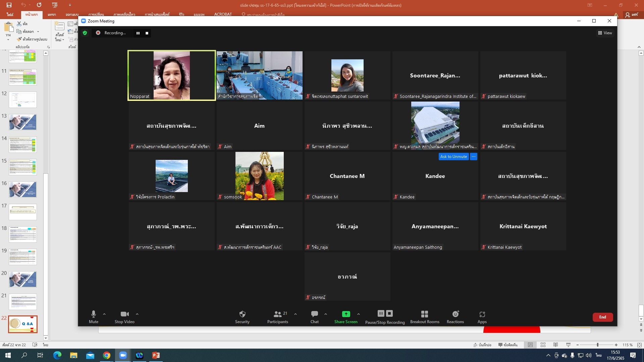Open the ACROBAT ribbon tab
This screenshot has height=362, width=644.
pos(223,14)
